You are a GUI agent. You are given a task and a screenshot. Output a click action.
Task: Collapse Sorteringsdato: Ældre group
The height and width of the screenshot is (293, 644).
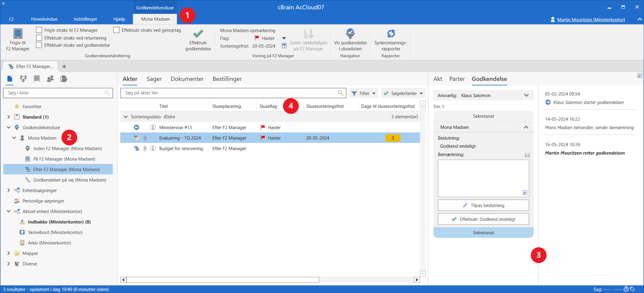tap(126, 117)
